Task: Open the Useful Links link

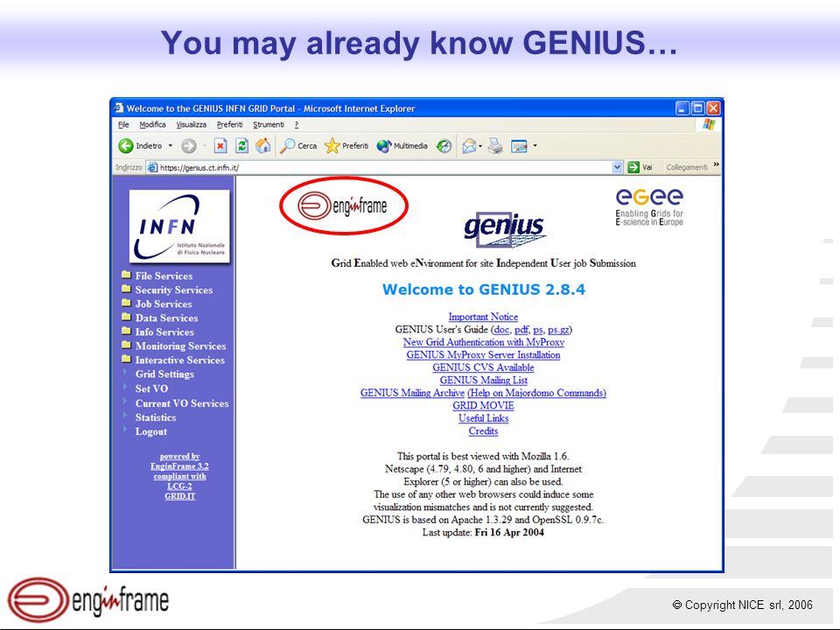Action: pyautogui.click(x=483, y=418)
